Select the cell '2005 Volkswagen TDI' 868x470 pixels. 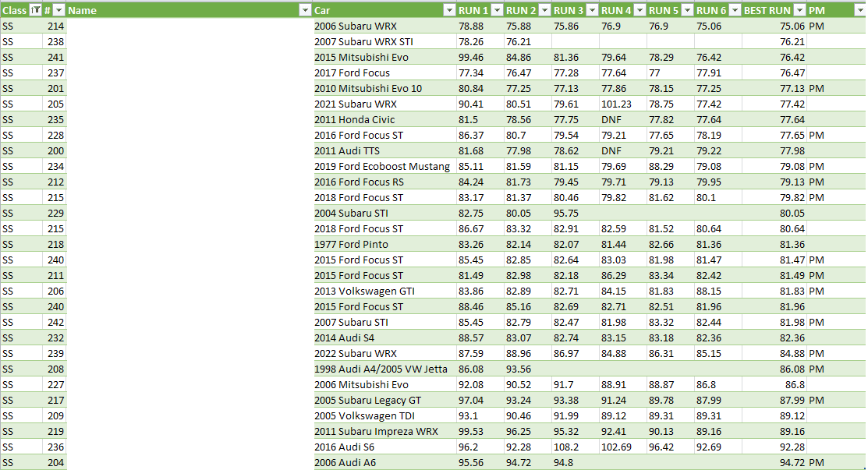(x=384, y=415)
